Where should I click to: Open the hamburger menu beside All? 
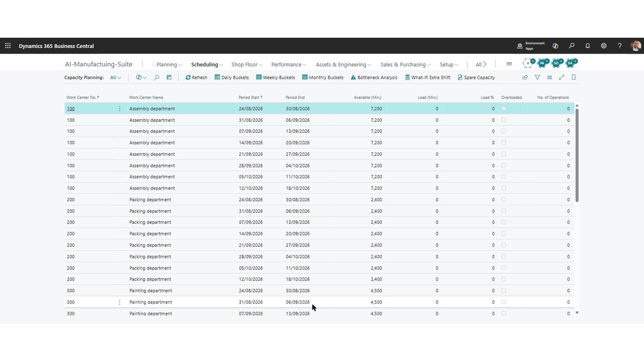point(509,64)
